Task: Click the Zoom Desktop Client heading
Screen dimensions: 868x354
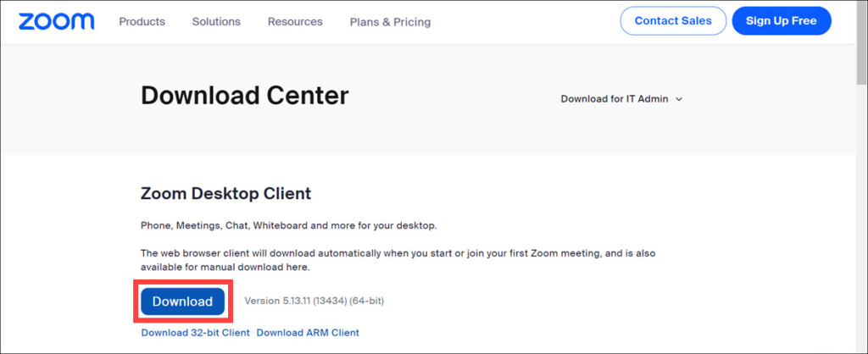Action: tap(225, 194)
